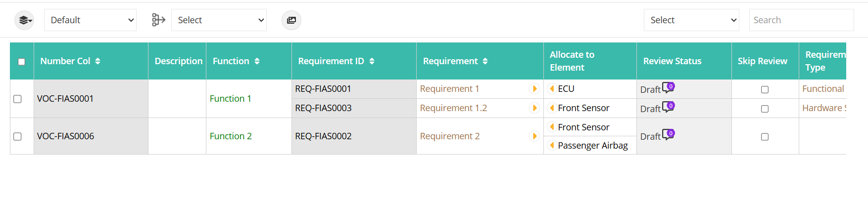Click orange left arrow beside Passenger Airbag

coord(552,145)
